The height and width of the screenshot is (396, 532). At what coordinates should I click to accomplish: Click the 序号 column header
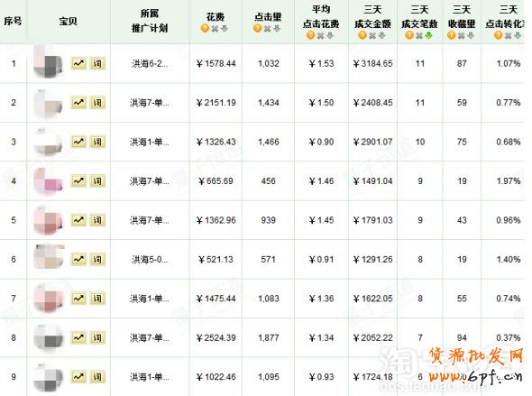(13, 22)
